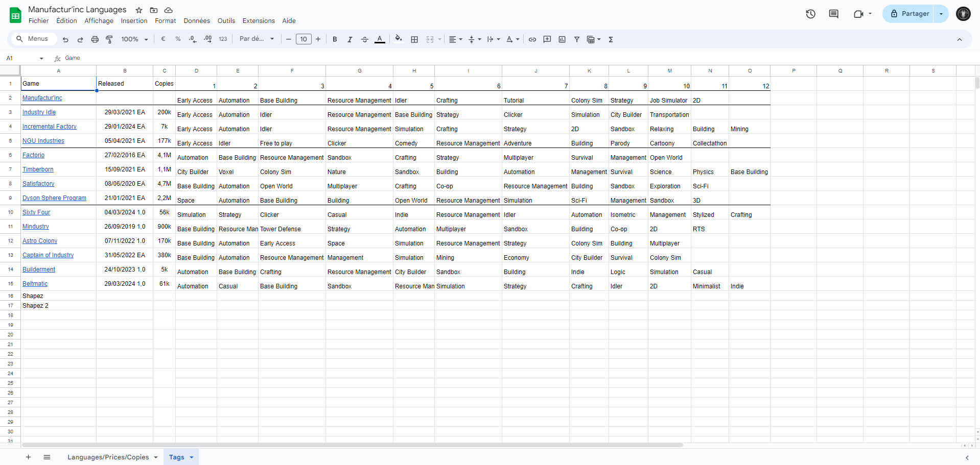Click the font size input field
980x465 pixels.
pyautogui.click(x=304, y=39)
